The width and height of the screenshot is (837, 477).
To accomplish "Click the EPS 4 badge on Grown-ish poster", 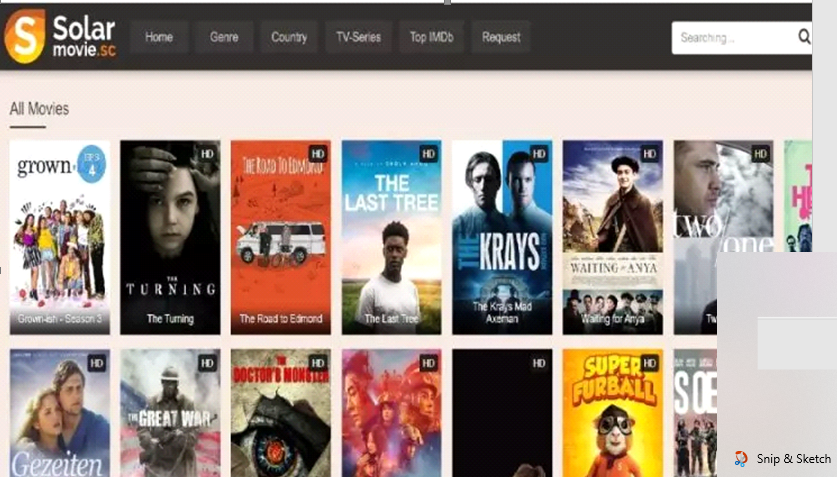I will click(91, 164).
